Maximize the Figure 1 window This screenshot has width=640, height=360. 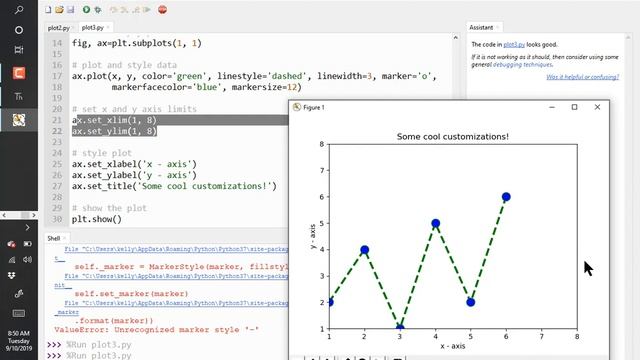point(574,107)
